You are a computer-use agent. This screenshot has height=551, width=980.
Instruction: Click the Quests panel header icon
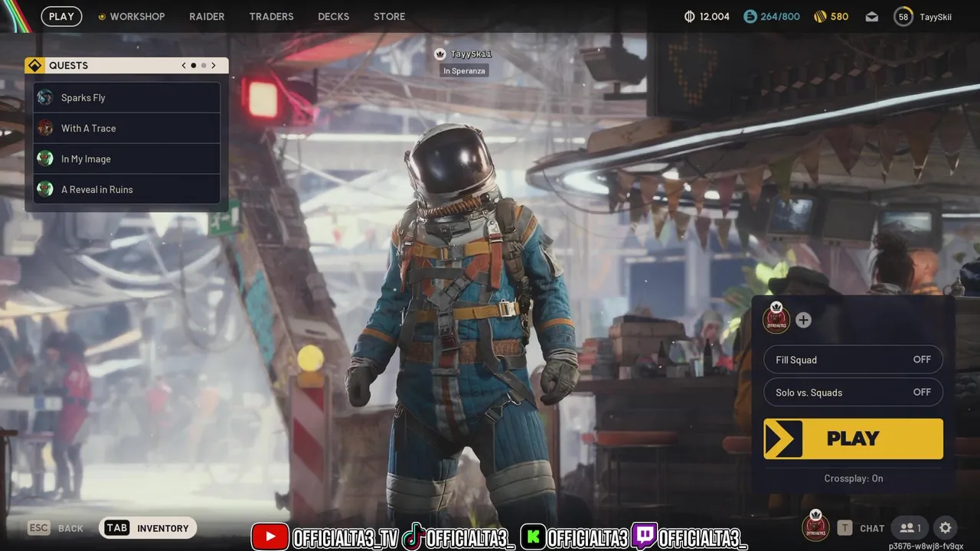(34, 66)
